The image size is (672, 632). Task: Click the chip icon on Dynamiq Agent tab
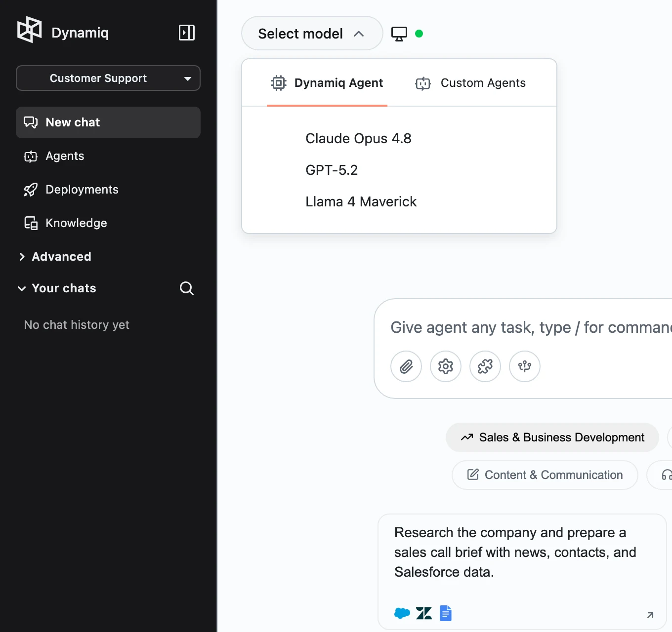point(279,83)
